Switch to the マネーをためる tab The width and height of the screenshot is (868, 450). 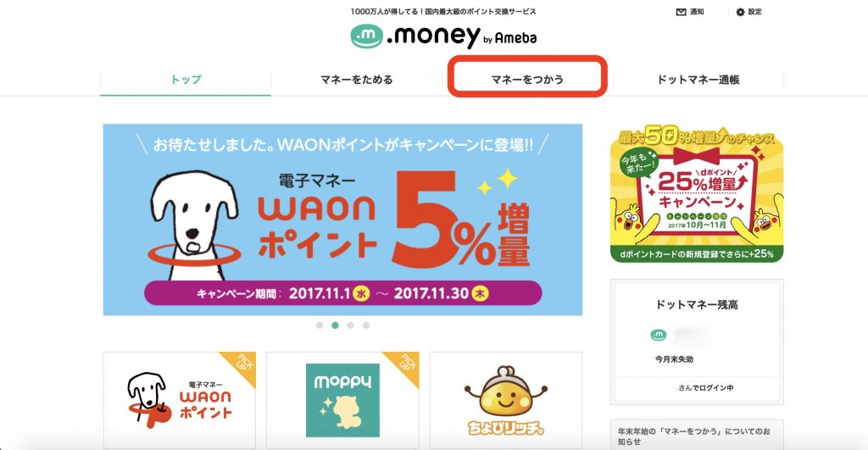click(x=357, y=79)
